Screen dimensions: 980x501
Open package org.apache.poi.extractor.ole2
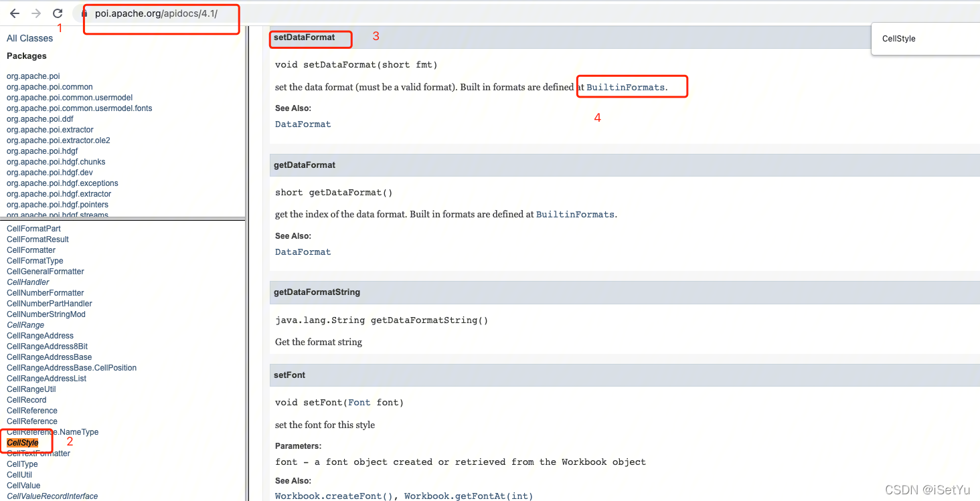point(58,140)
